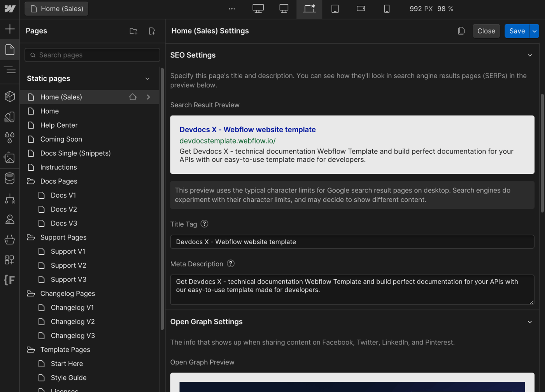Screen dimensions: 545x392
Task: Open the Finsweet extension icon
Action: [x=10, y=280]
